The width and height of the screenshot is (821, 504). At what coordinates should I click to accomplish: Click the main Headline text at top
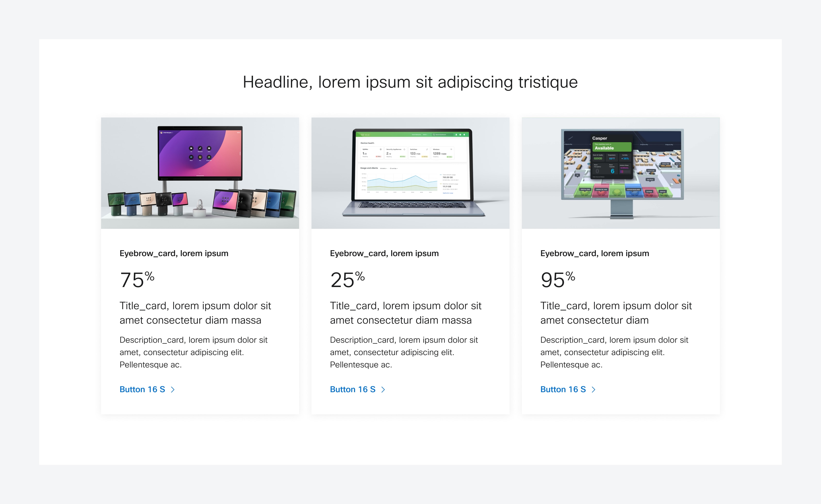point(410,82)
